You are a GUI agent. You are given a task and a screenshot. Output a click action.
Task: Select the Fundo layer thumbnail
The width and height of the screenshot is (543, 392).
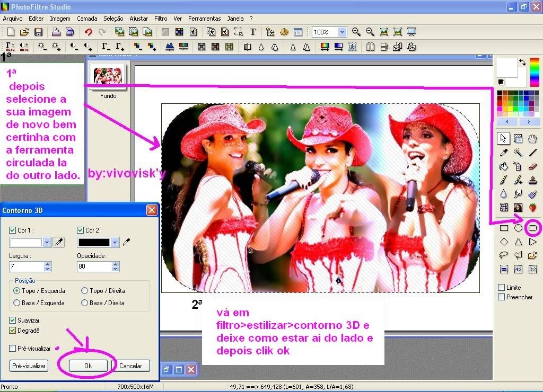pyautogui.click(x=108, y=76)
